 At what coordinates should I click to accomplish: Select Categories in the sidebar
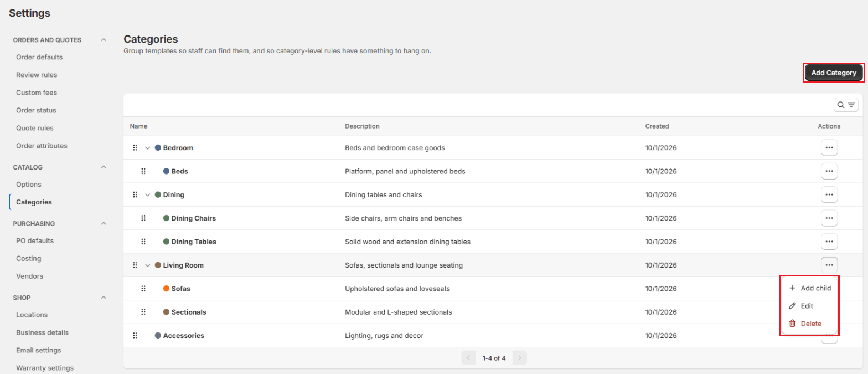click(34, 202)
